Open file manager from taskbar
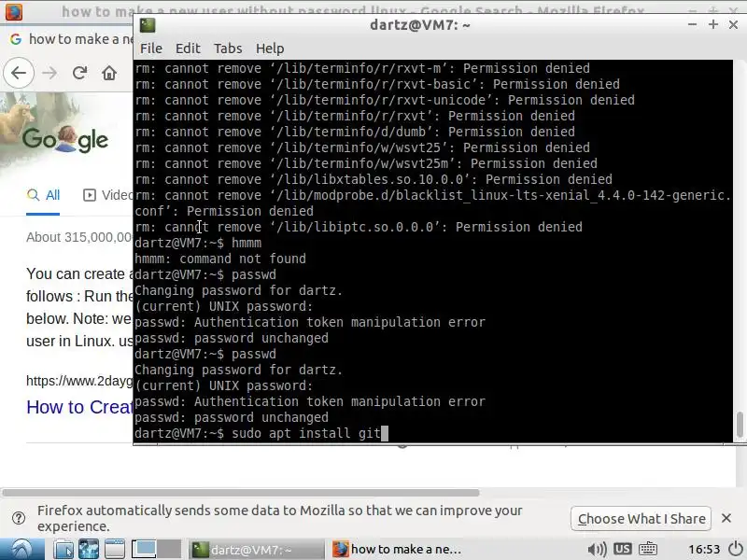Viewport: 747px width, 560px height. point(63,549)
